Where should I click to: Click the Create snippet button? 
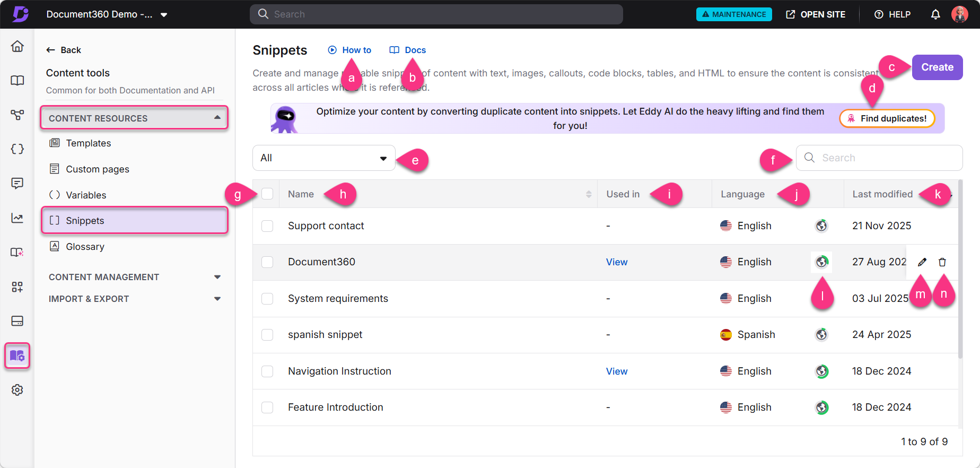tap(937, 67)
